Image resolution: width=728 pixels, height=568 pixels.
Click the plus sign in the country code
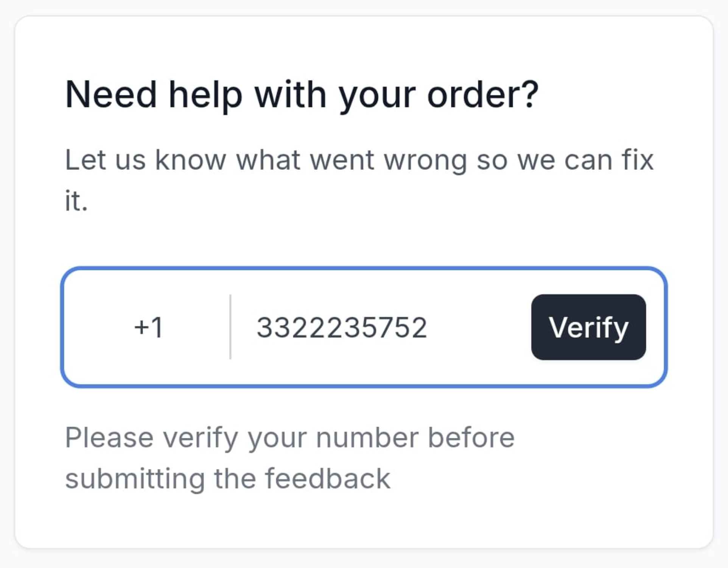click(141, 327)
